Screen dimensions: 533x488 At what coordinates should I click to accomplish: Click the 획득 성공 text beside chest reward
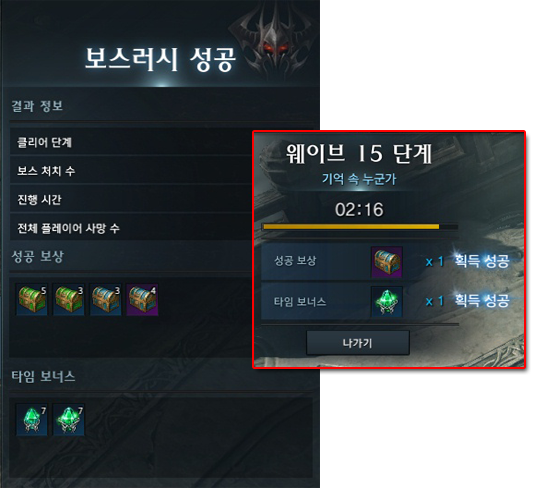pos(482,261)
